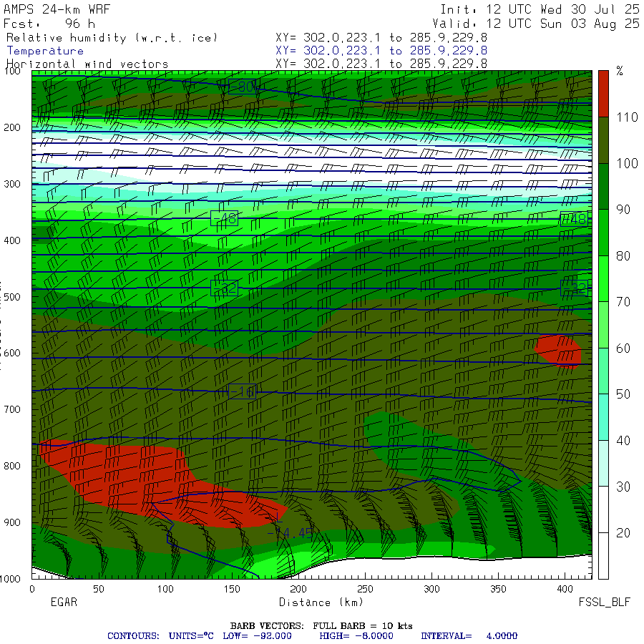The width and height of the screenshot is (644, 644).
Task: Pick the olive swatch between 100 and 110
Action: (603, 140)
